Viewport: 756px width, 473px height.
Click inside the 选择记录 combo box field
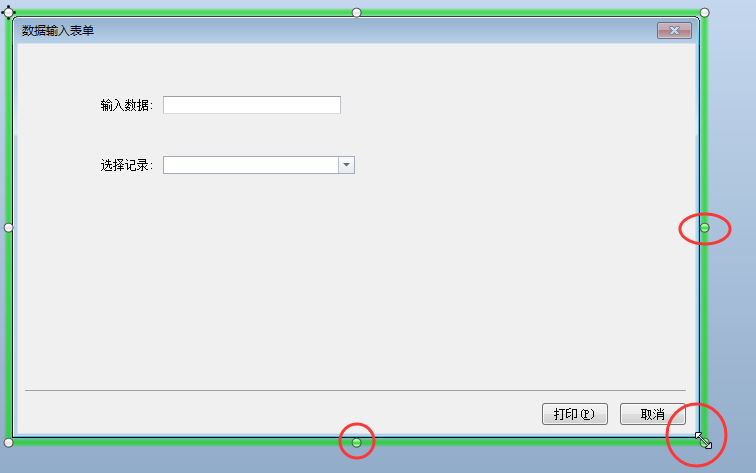pyautogui.click(x=251, y=165)
